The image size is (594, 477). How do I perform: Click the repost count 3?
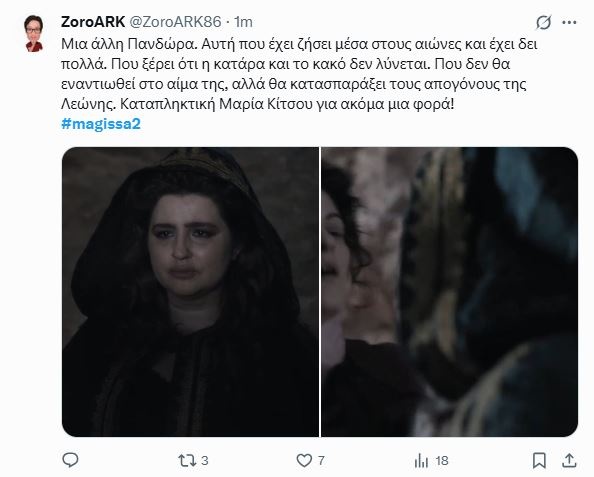205,461
